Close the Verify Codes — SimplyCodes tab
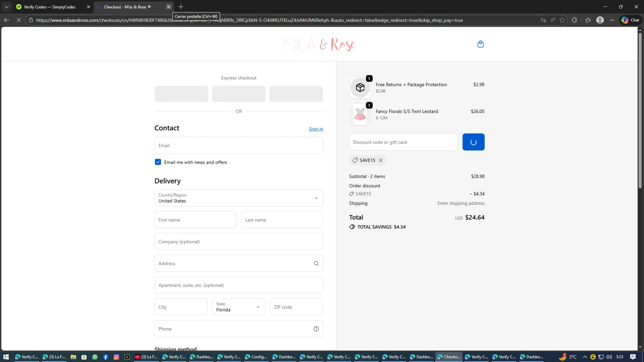The height and width of the screenshot is (362, 644). point(88,7)
